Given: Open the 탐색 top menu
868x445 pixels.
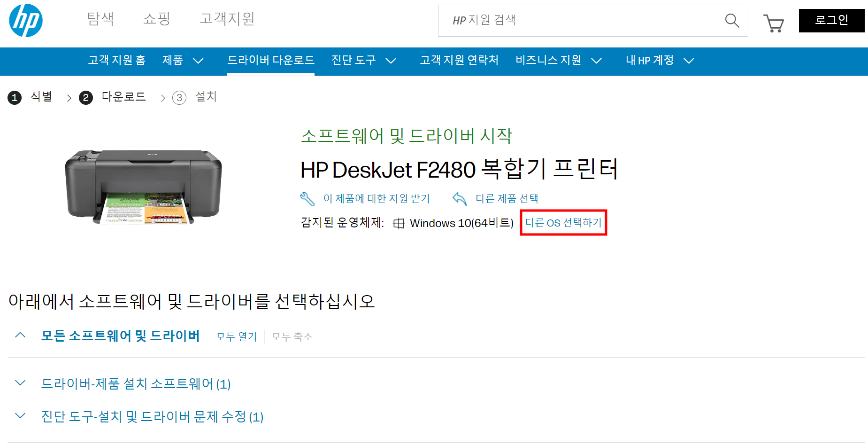Looking at the screenshot, I should point(100,19).
